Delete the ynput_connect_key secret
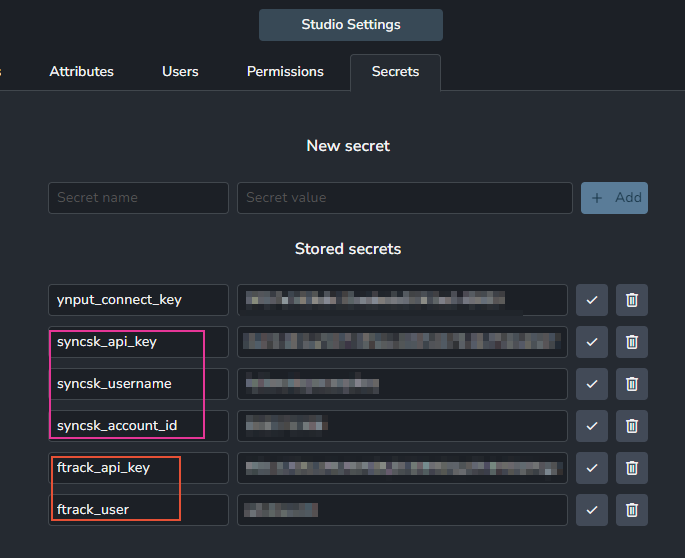 [632, 300]
